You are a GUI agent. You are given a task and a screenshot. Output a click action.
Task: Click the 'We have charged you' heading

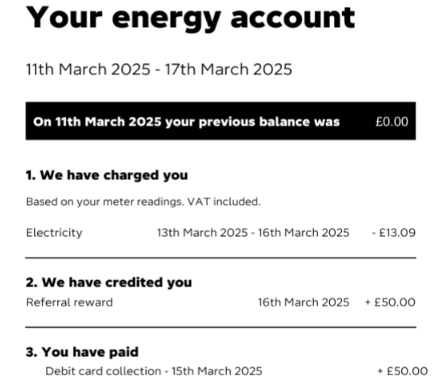click(107, 175)
